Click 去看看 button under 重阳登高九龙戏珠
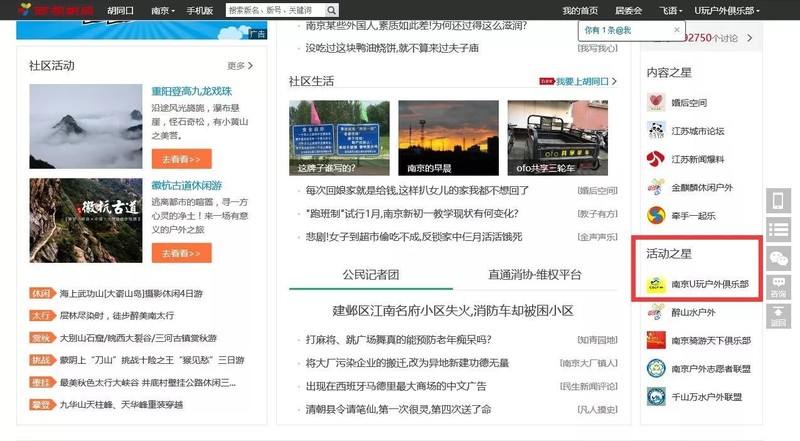Image resolution: width=800 pixels, height=441 pixels. (181, 158)
